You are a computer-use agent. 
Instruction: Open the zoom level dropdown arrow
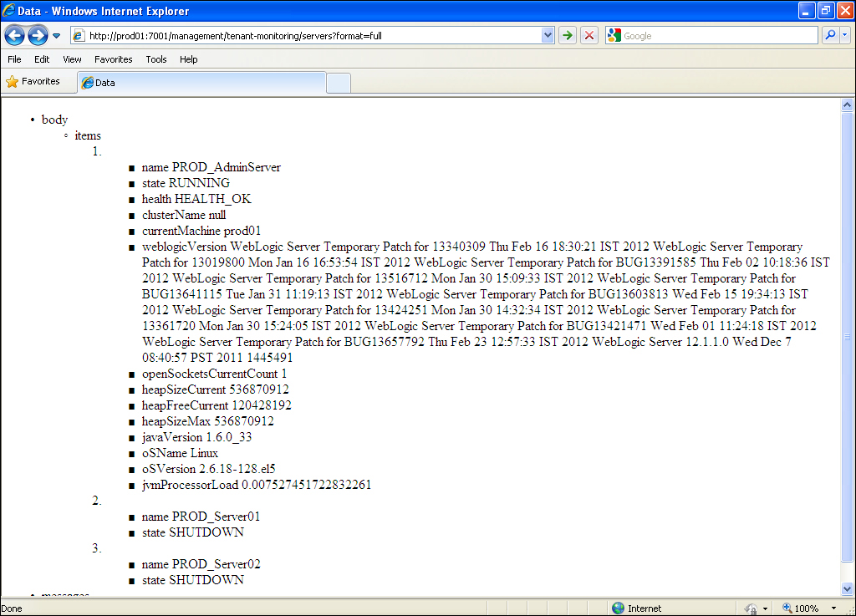click(x=833, y=608)
